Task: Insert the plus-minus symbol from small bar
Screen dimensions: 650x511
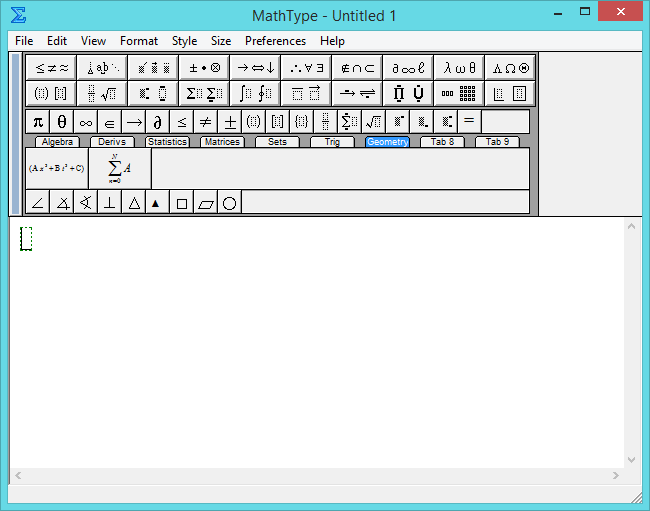Action: [230, 122]
